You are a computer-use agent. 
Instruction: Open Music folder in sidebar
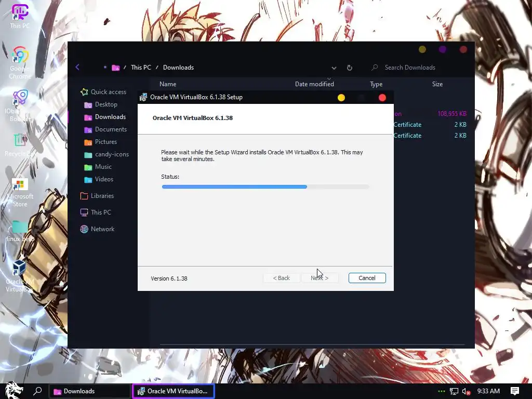tap(98, 167)
